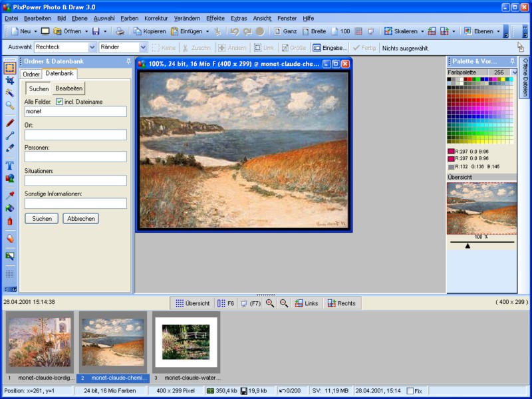Click the Breite view button

coord(314,31)
